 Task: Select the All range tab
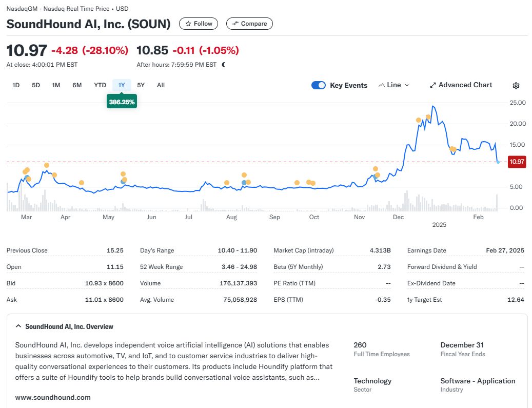(x=161, y=85)
